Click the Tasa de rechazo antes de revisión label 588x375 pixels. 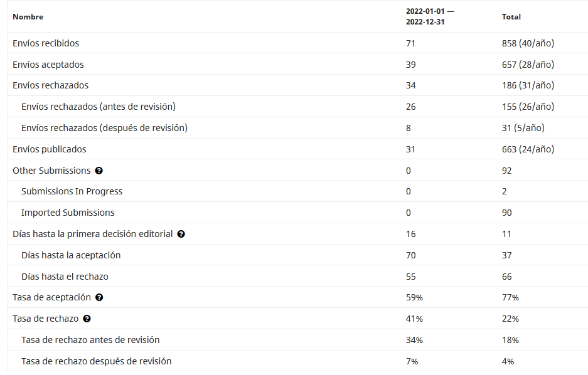pos(90,340)
